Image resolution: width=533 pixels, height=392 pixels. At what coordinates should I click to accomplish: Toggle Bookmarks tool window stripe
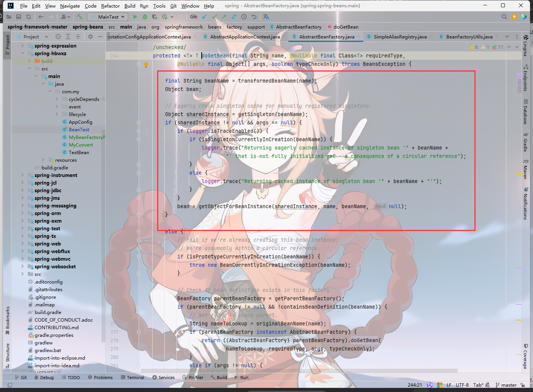pyautogui.click(x=7, y=321)
